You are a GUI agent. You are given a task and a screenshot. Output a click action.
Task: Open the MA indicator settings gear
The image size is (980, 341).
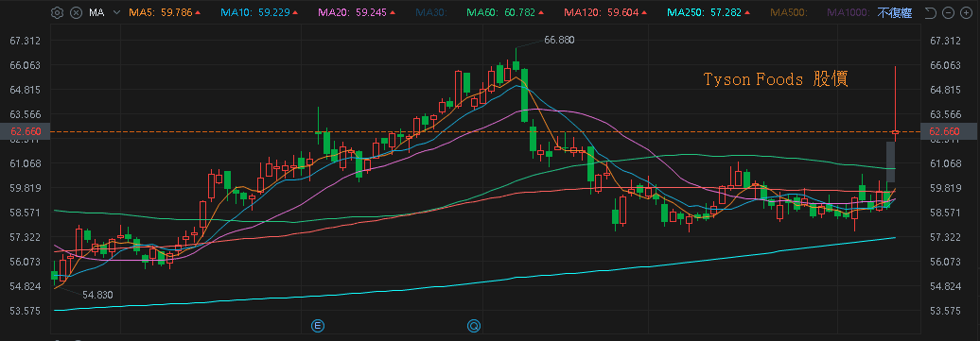click(x=57, y=12)
